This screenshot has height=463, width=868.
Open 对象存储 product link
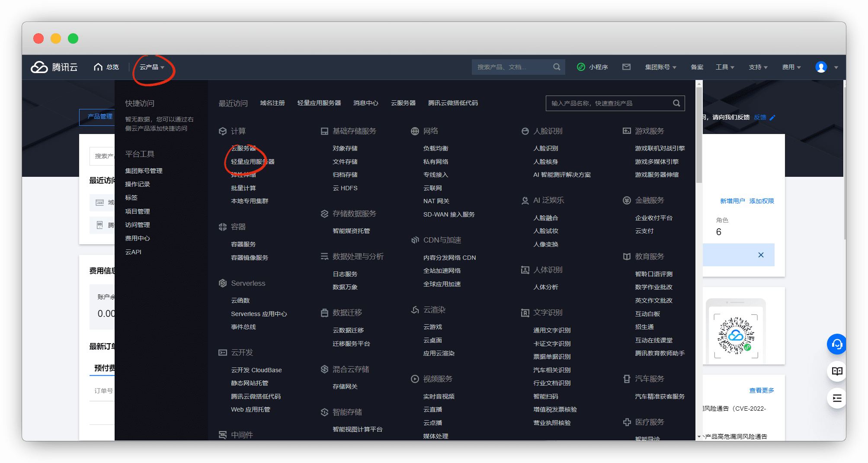click(345, 148)
